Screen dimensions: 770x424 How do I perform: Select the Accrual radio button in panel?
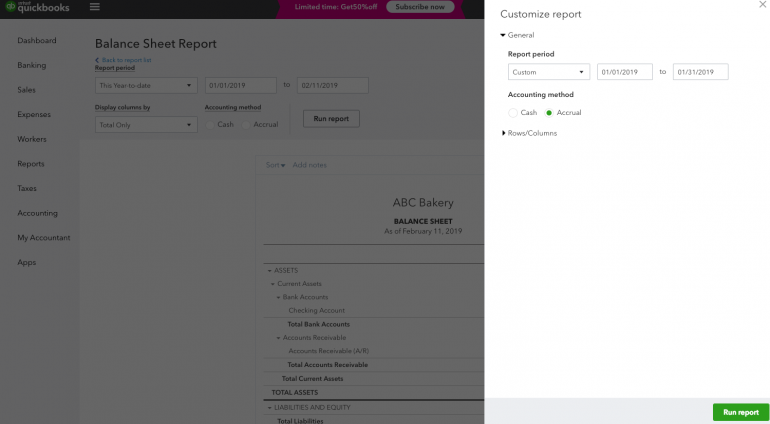tap(549, 113)
